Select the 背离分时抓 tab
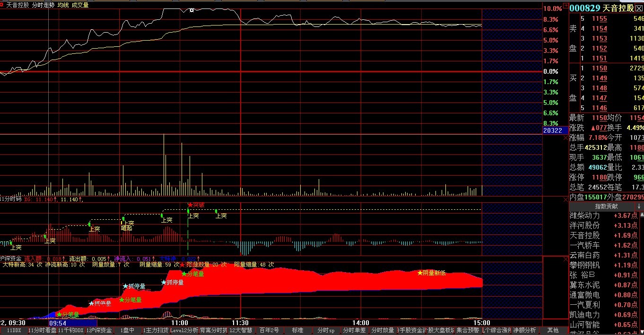Screen dimensions: 644x335 pyautogui.click(x=214, y=330)
